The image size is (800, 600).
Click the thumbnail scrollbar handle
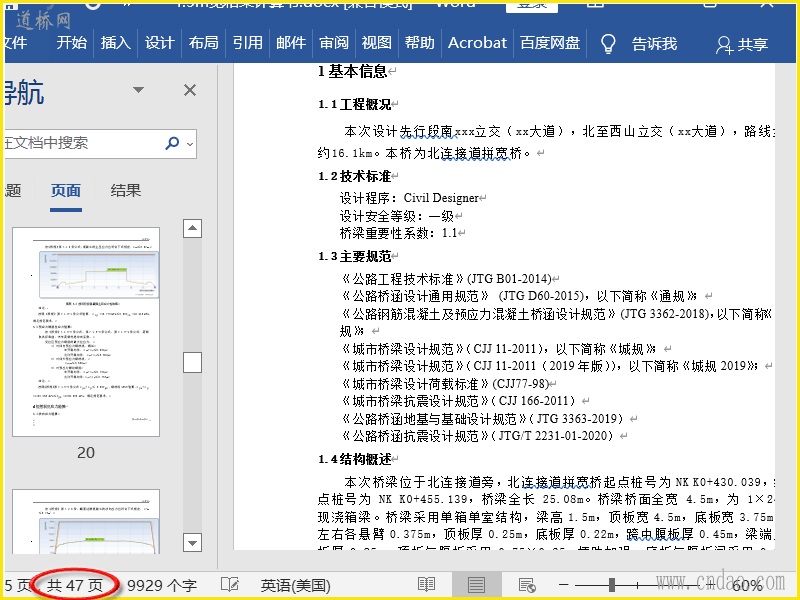(x=192, y=363)
